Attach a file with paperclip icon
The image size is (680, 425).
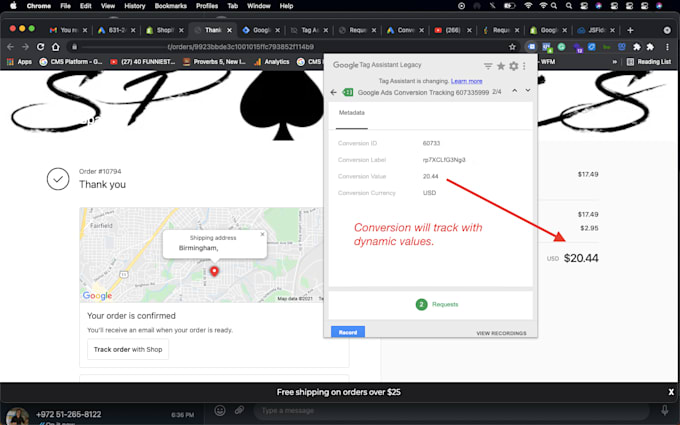pos(239,410)
